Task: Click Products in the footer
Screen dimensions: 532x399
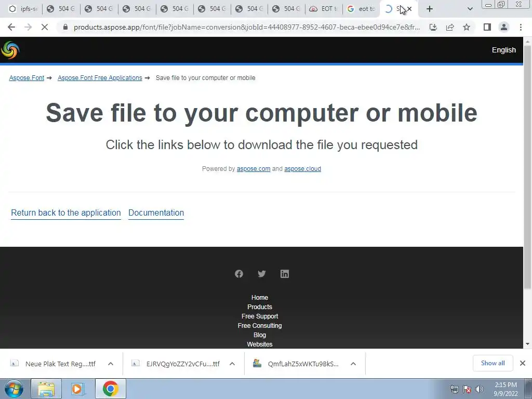Action: (260, 307)
